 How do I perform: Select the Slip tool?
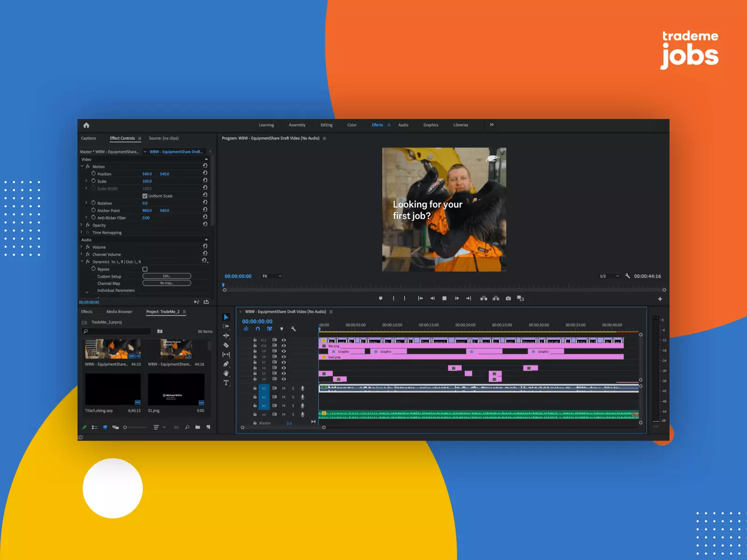click(x=226, y=355)
